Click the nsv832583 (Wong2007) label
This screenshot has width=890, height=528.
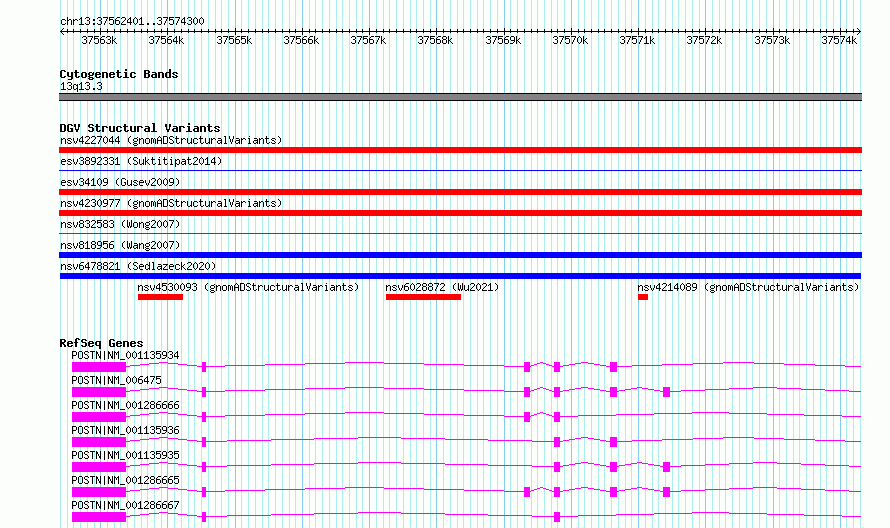point(120,224)
